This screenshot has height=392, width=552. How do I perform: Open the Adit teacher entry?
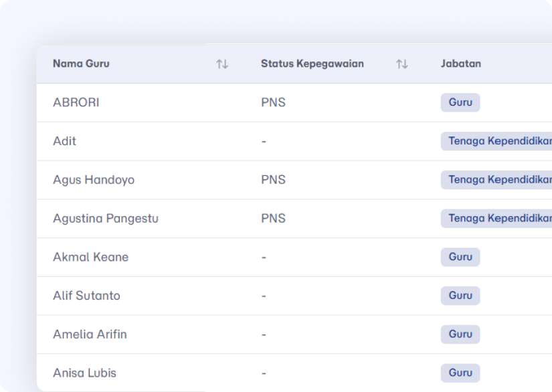(64, 141)
